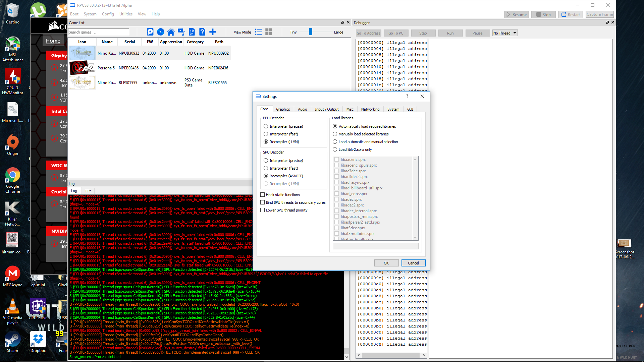Click the binary game data filter icon
The image size is (644, 362).
click(x=192, y=32)
